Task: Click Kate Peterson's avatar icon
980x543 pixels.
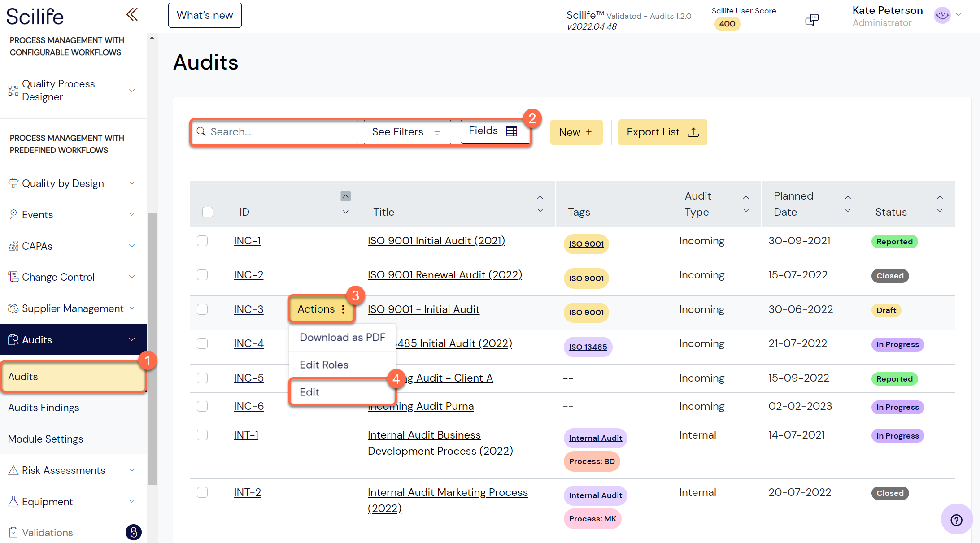Action: tap(942, 15)
